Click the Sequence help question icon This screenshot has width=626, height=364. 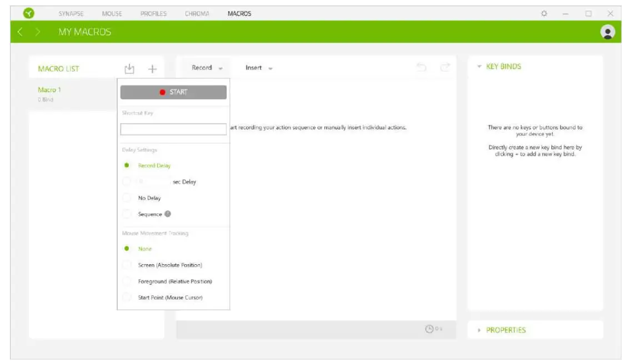click(168, 214)
